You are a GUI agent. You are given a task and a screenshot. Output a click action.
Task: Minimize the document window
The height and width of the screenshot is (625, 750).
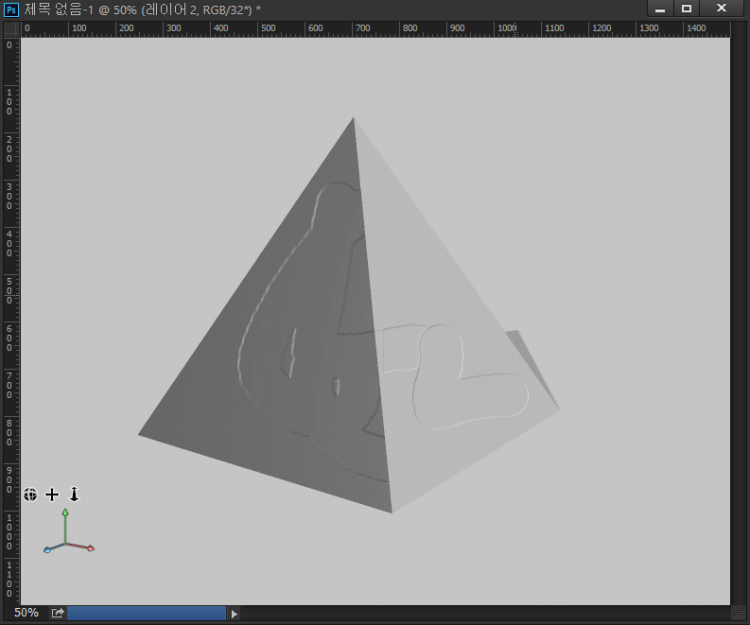(660, 9)
